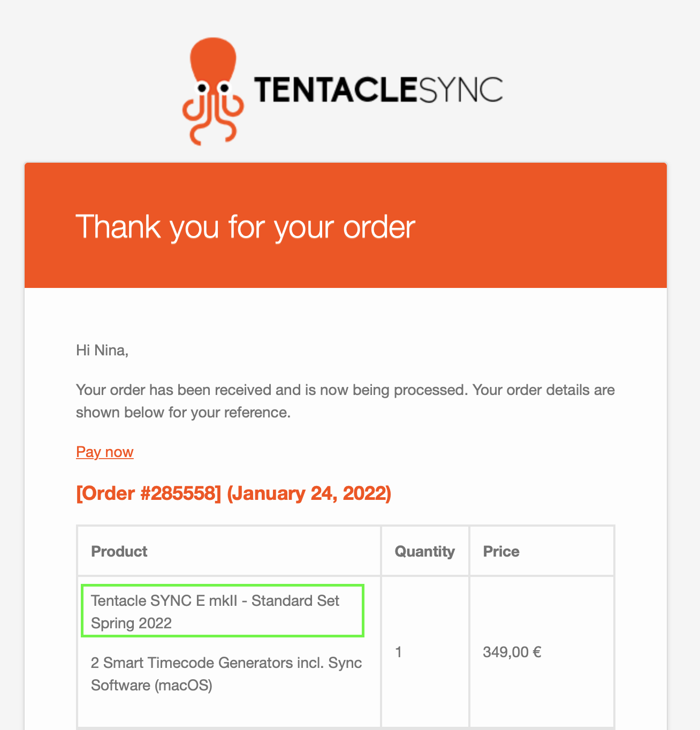The width and height of the screenshot is (700, 730).
Task: Click the orange octopus logo icon
Action: (213, 91)
